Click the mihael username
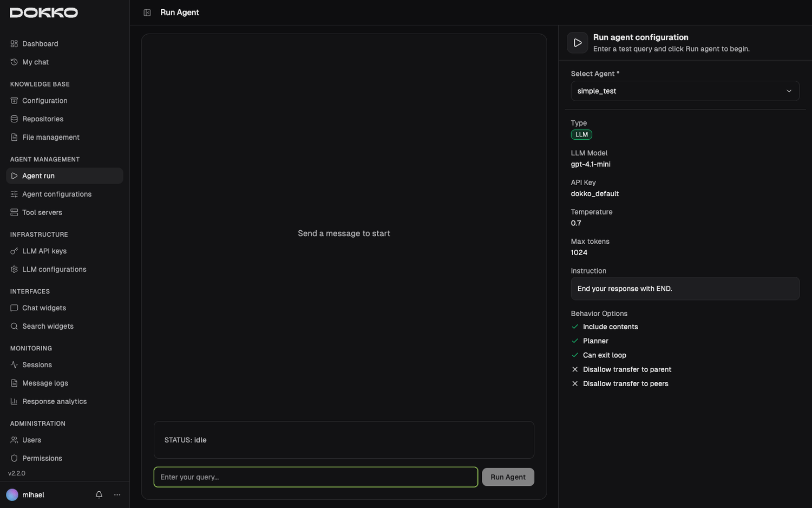The image size is (812, 508). tap(33, 495)
